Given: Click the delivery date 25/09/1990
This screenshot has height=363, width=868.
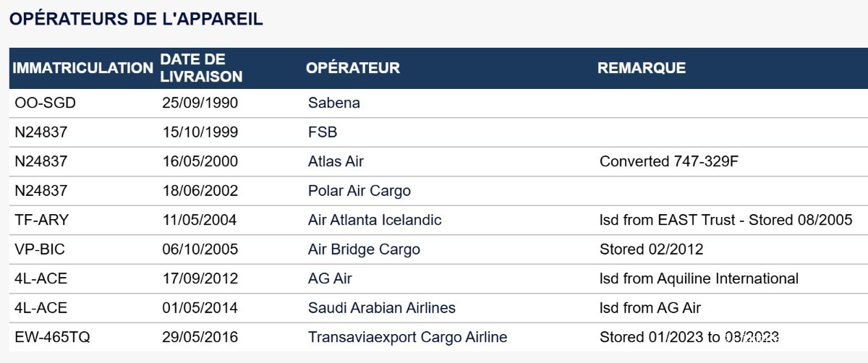Looking at the screenshot, I should 200,103.
